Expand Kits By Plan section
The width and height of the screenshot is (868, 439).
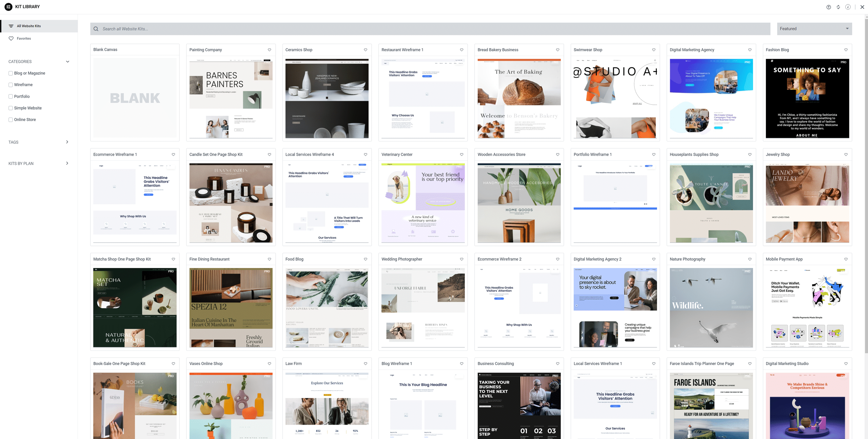click(67, 164)
